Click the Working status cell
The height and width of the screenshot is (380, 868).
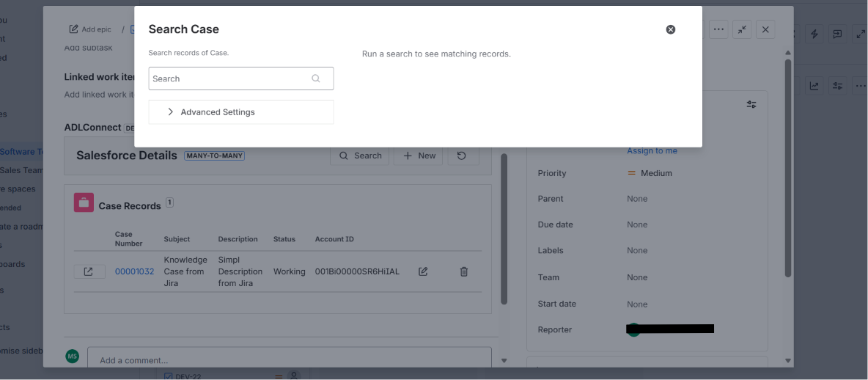click(x=289, y=271)
